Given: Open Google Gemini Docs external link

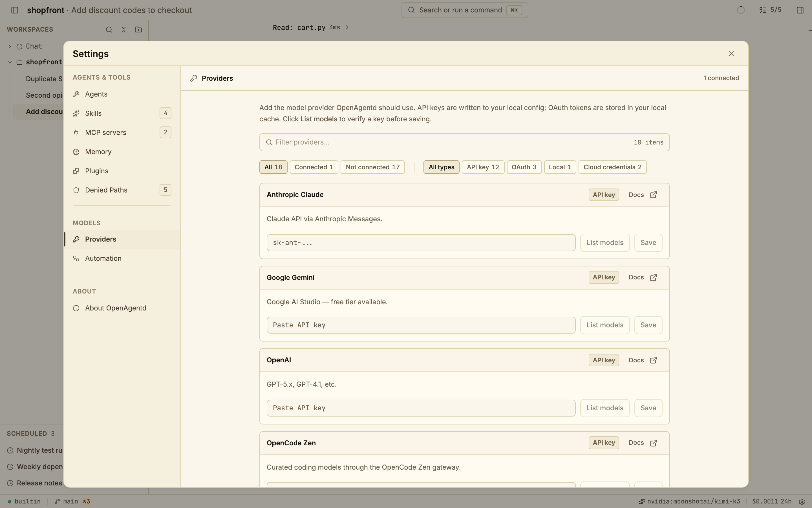Looking at the screenshot, I should point(643,277).
